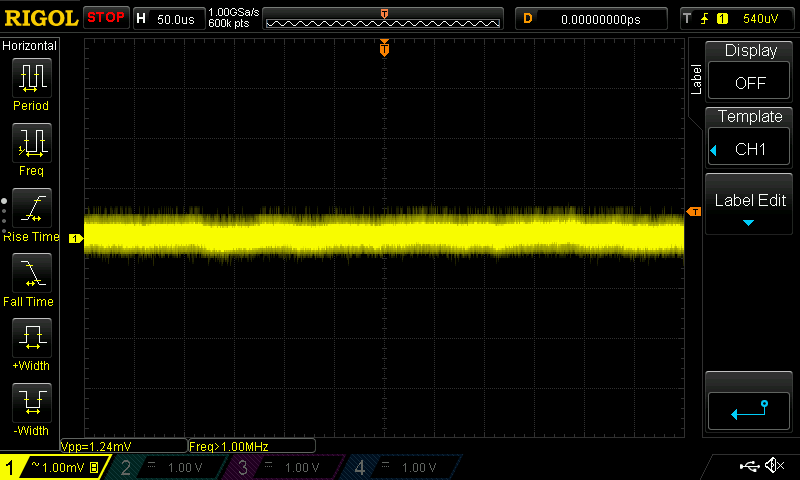The width and height of the screenshot is (800, 480).
Task: Open the Label side tab
Action: click(695, 79)
